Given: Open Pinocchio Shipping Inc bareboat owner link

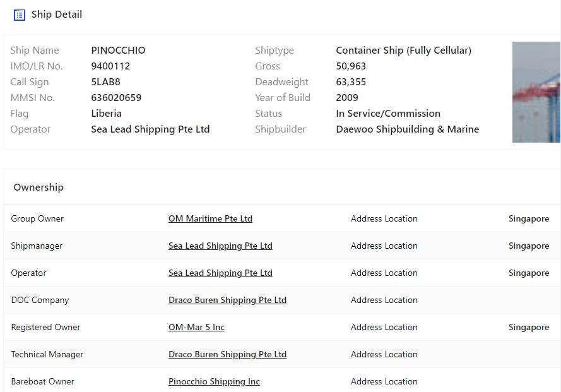Looking at the screenshot, I should [x=214, y=381].
